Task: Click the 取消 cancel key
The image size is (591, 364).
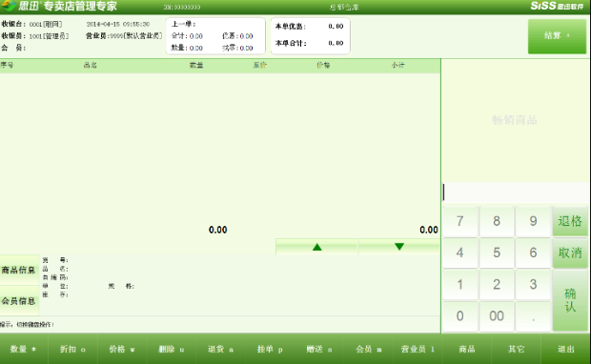Action: click(570, 253)
